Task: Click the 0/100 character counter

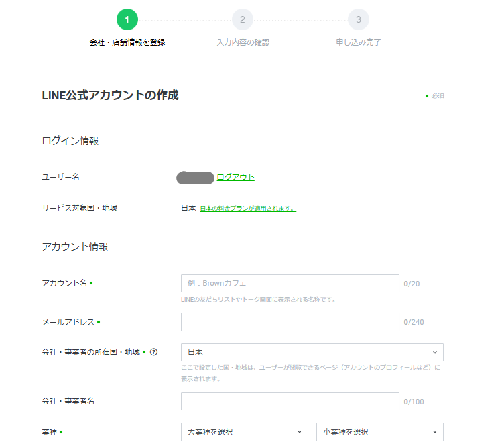Action: [x=414, y=402]
